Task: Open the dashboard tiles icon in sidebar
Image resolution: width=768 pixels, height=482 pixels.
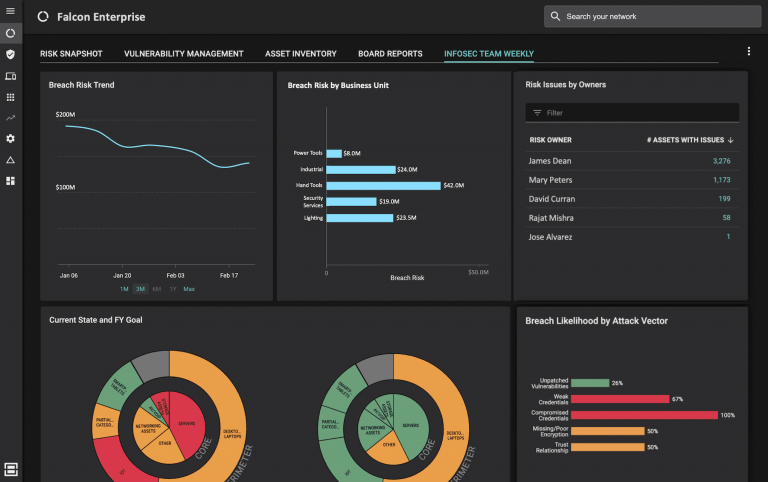Action: [10, 181]
